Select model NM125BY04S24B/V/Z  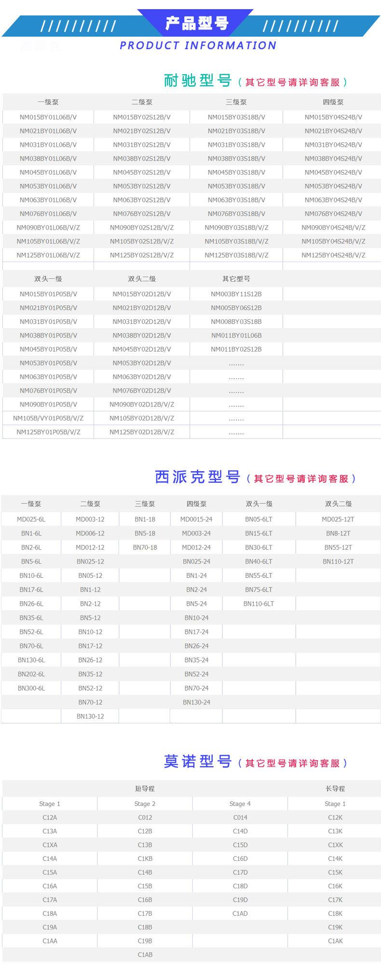click(333, 255)
